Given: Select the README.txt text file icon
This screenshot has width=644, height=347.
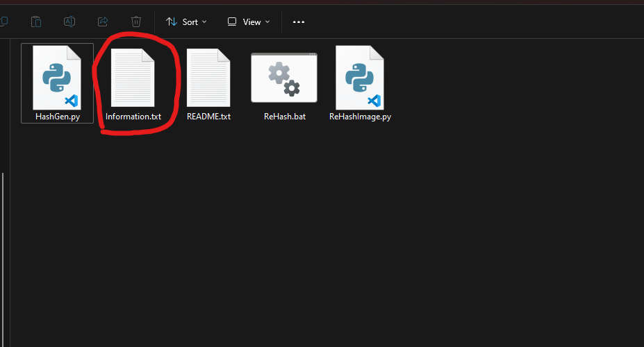Looking at the screenshot, I should click(208, 78).
